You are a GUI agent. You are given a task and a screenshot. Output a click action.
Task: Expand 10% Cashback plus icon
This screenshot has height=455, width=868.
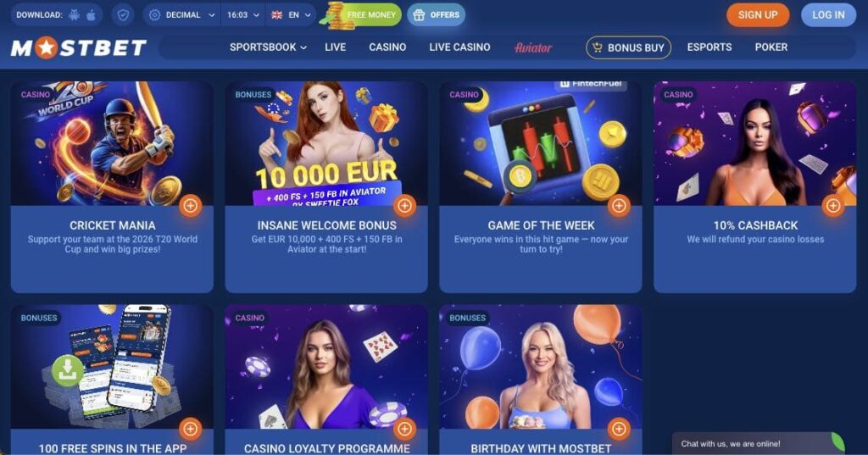pyautogui.click(x=833, y=206)
